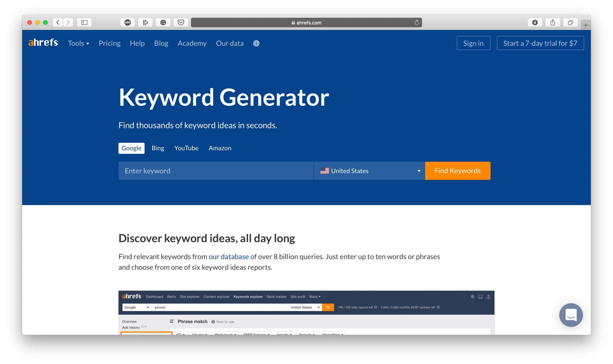613x364 pixels.
Task: Click the hamburger menu next to Phrase match
Action: (x=172, y=321)
